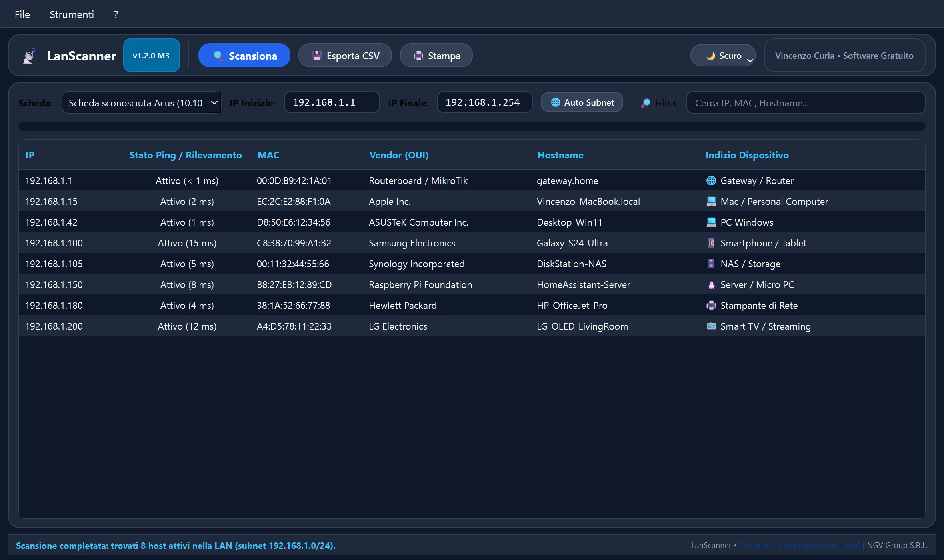Open the Scuro theme selector dropdown
This screenshot has width=944, height=560.
(723, 56)
